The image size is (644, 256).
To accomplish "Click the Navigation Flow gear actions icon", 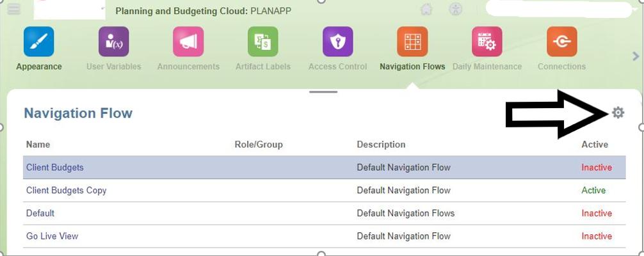I will point(618,113).
